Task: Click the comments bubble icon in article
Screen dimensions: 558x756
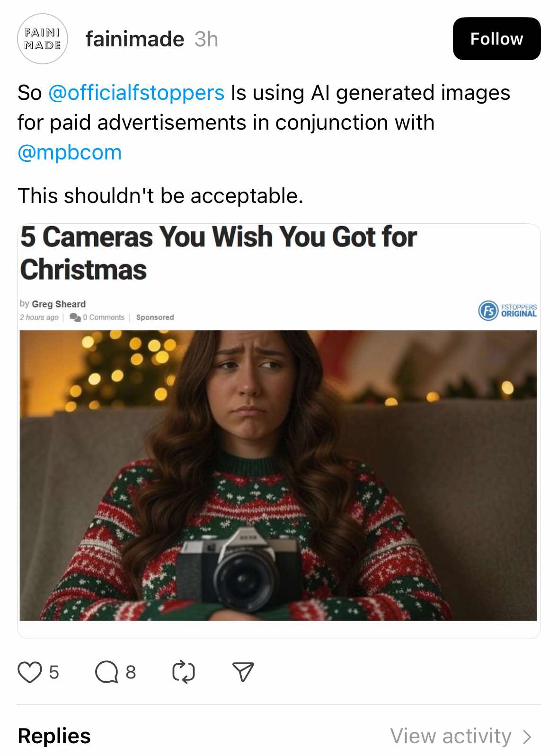Action: pos(75,317)
